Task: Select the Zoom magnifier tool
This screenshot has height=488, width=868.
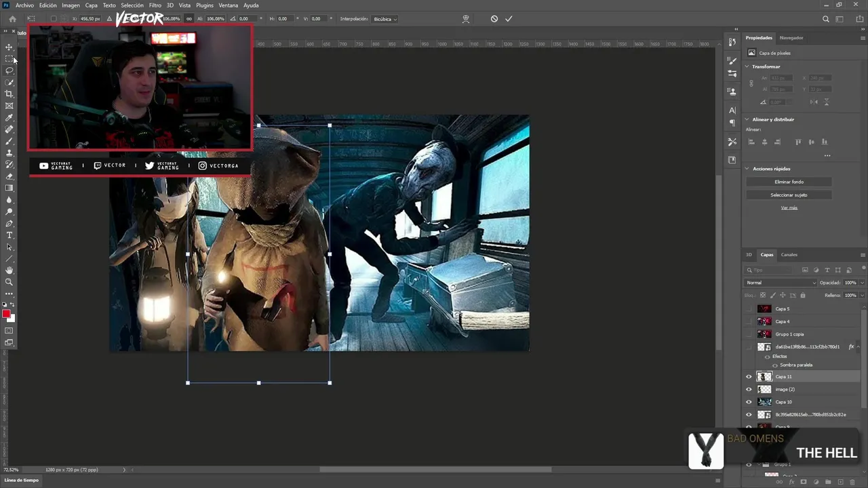Action: (9, 282)
